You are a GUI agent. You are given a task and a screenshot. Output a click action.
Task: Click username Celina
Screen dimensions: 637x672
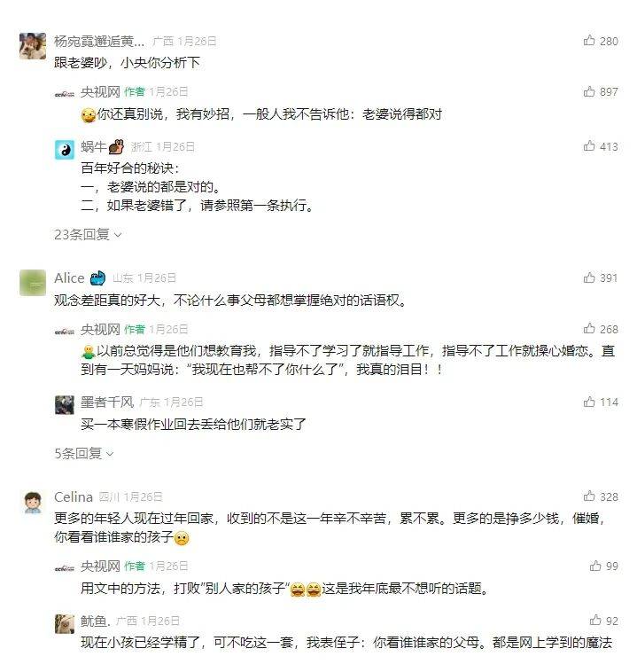74,496
